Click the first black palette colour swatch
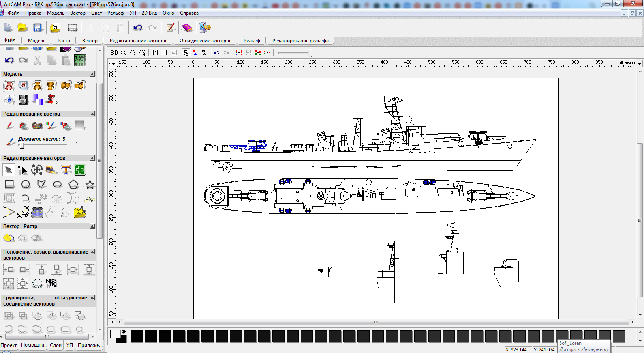644x353 pixels. click(x=137, y=336)
